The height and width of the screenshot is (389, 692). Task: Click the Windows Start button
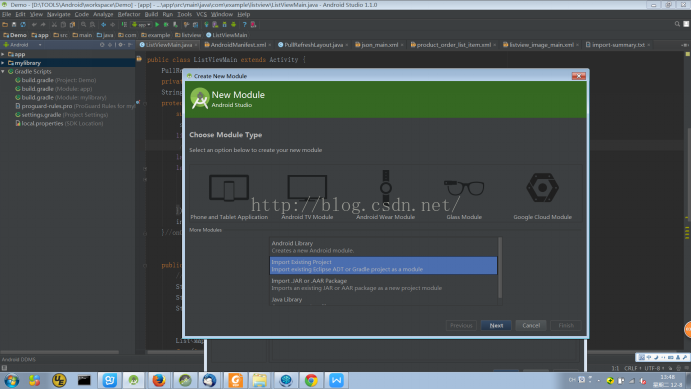click(11, 380)
